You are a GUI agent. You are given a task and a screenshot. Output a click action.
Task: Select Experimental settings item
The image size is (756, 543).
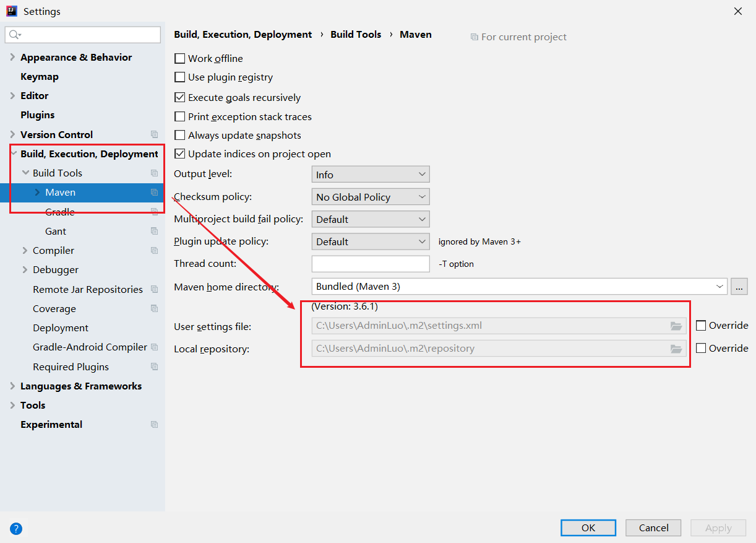51,425
